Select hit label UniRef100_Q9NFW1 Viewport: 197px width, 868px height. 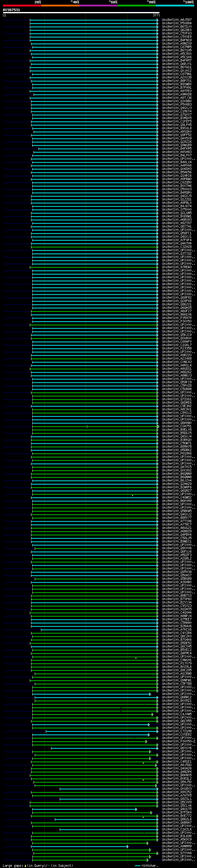point(177,680)
